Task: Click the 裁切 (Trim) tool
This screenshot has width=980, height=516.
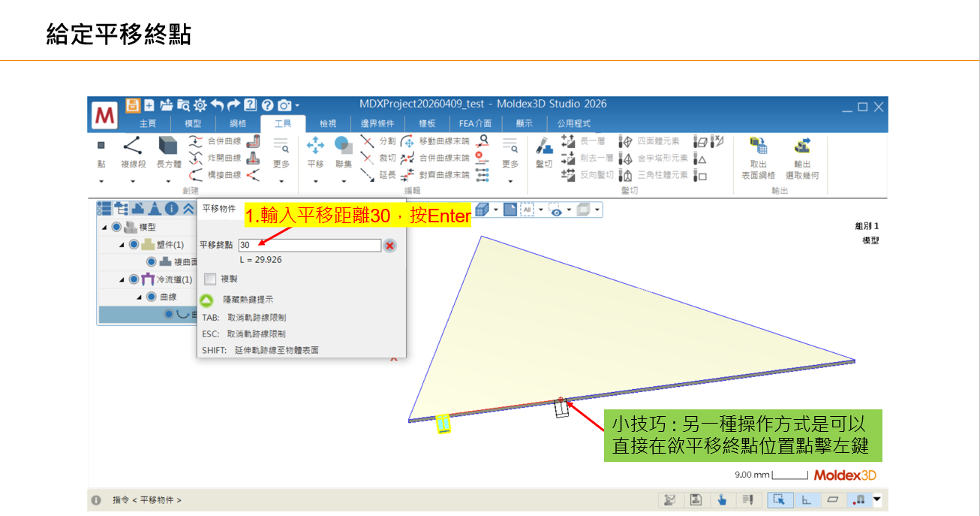Action: tap(377, 158)
